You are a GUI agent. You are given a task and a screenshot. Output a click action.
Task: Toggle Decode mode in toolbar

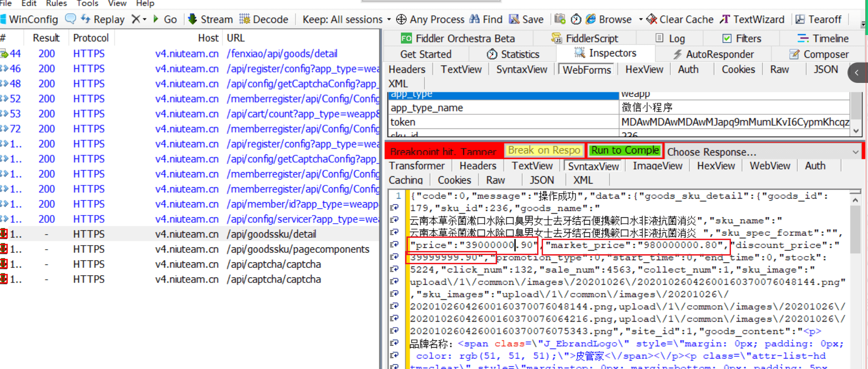point(264,19)
